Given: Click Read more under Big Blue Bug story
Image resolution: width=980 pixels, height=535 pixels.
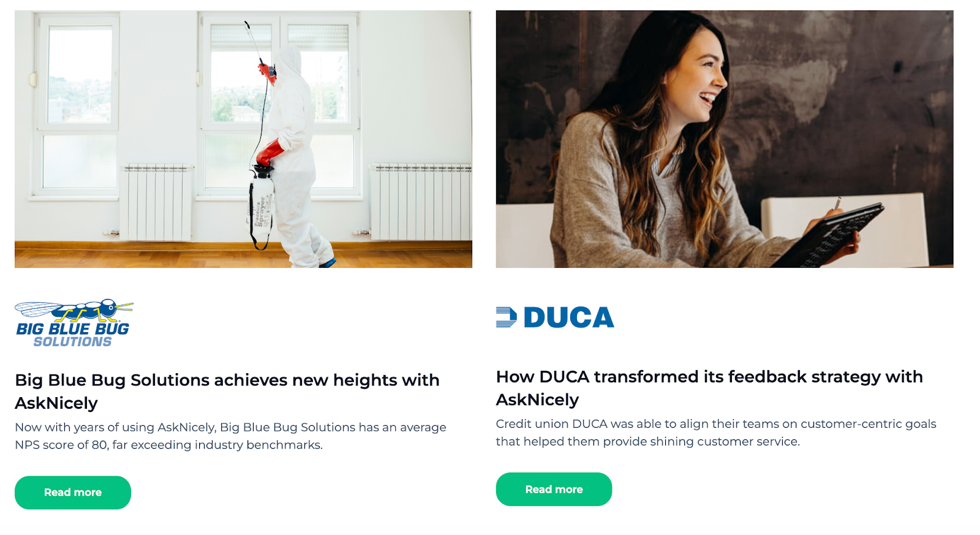Looking at the screenshot, I should pyautogui.click(x=73, y=493).
